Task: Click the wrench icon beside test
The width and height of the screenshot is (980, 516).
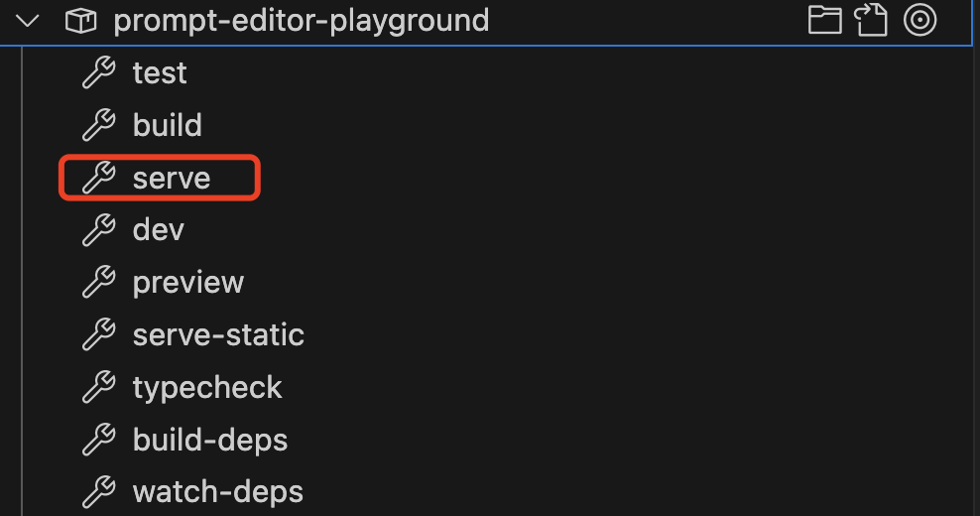Action: pos(98,73)
